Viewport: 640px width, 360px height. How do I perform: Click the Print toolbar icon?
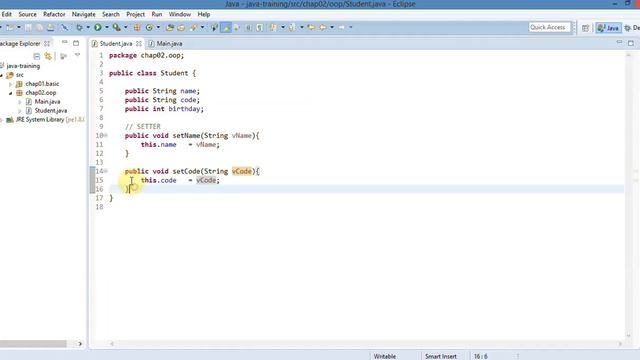click(51, 27)
